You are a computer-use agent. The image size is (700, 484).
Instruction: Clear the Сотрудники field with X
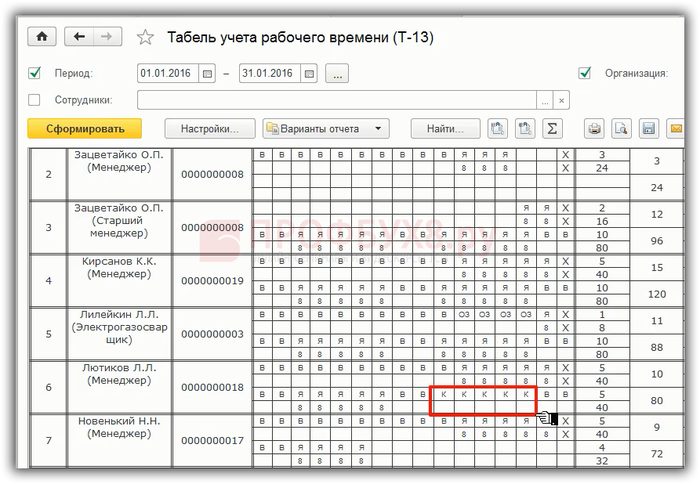pyautogui.click(x=561, y=100)
